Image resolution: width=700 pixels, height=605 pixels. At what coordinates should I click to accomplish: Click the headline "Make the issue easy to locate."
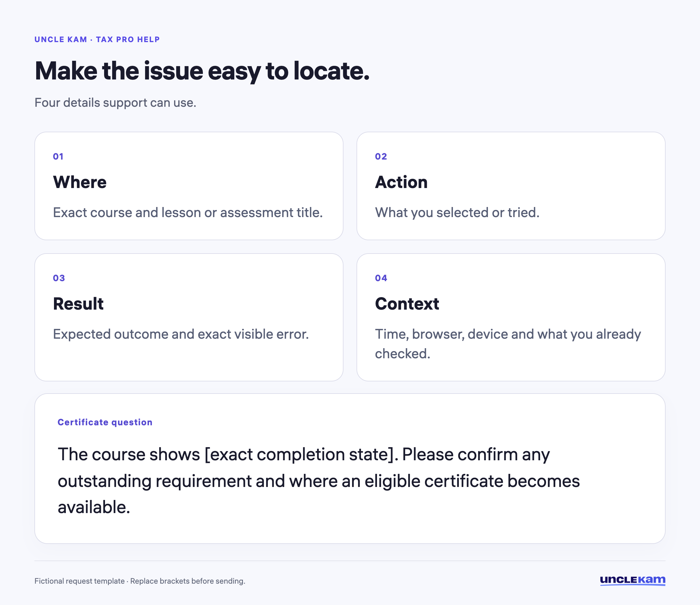coord(202,71)
